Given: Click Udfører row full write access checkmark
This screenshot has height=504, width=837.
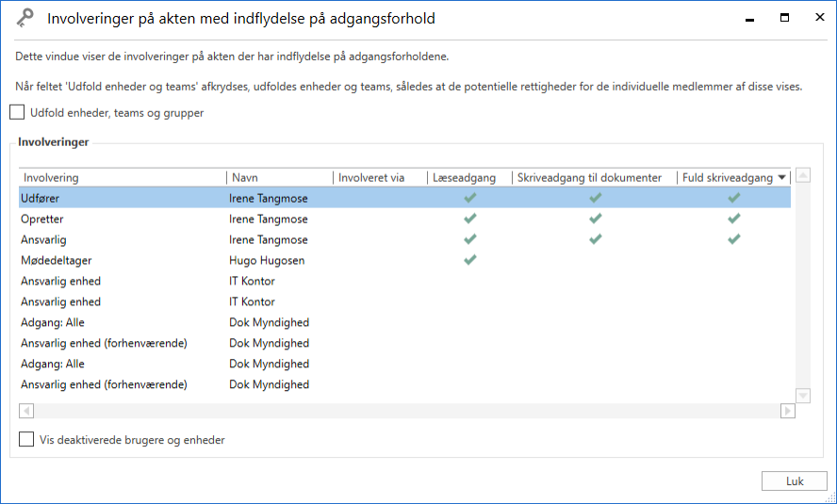Looking at the screenshot, I should click(733, 198).
